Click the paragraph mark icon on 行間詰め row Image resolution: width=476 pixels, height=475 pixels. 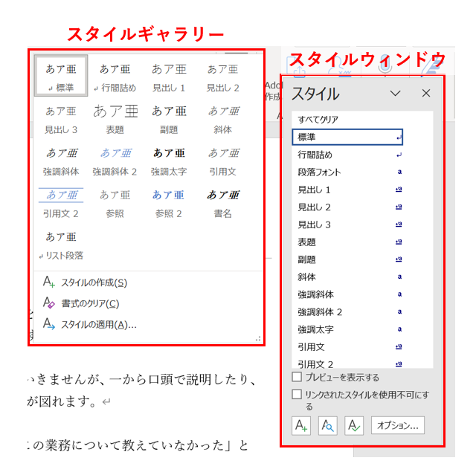(x=399, y=155)
